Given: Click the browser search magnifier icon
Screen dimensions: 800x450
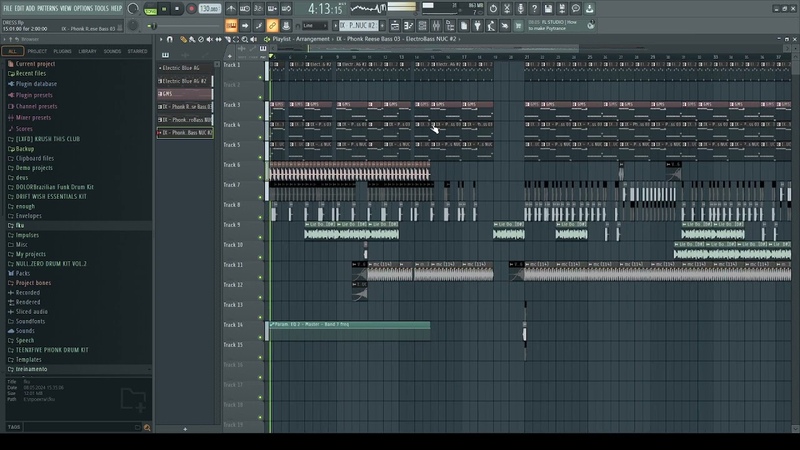Looking at the screenshot, I should [147, 428].
